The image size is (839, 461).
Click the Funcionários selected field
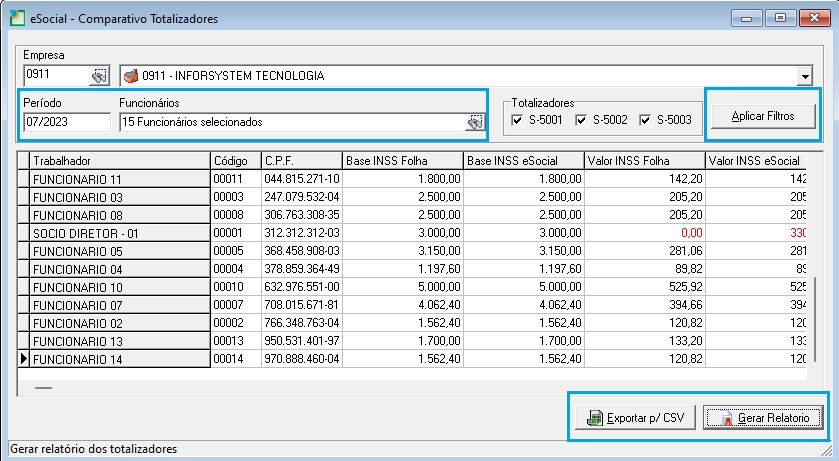coord(293,122)
